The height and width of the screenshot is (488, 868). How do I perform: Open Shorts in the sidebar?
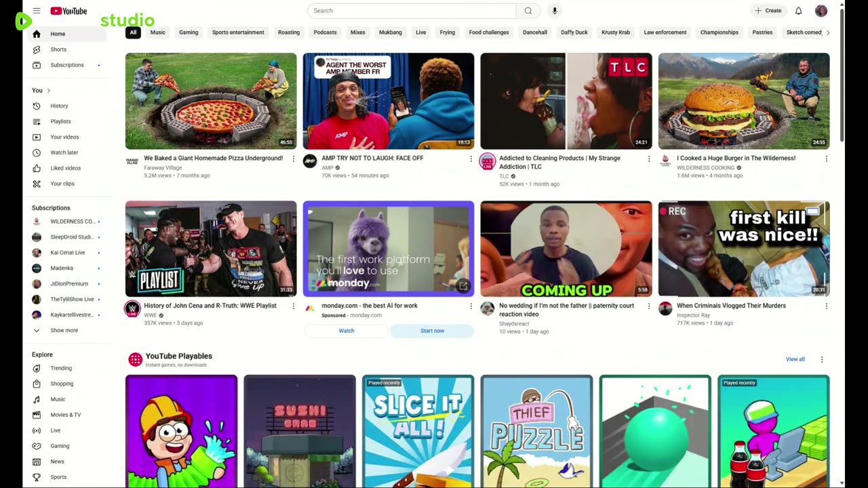(68, 49)
